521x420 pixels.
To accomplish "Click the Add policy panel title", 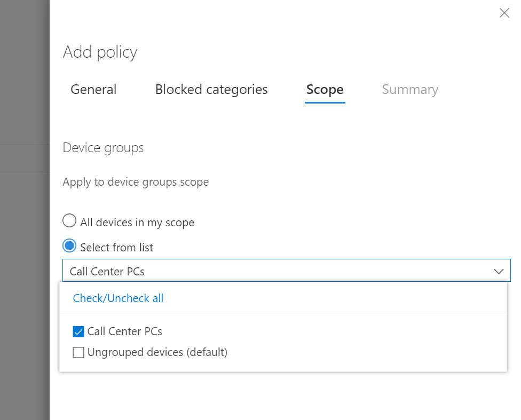I will click(100, 52).
